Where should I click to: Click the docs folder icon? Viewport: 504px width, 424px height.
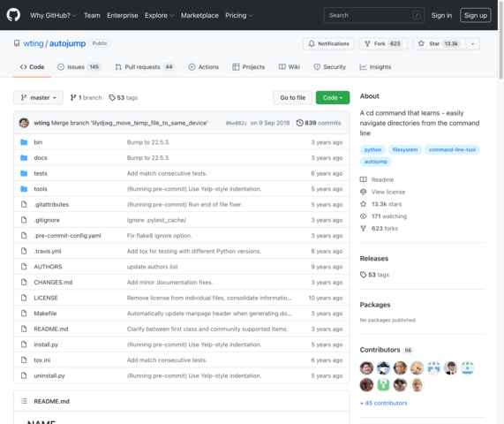point(24,157)
